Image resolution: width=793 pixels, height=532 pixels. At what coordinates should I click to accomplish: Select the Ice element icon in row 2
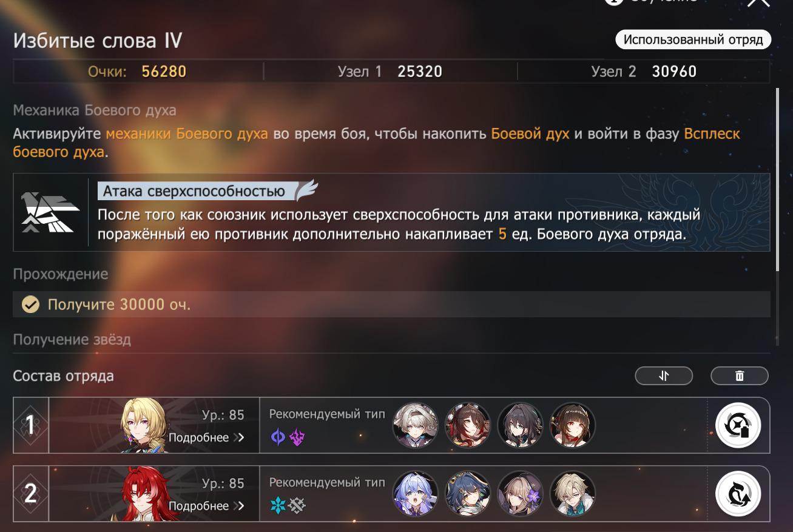point(278,505)
